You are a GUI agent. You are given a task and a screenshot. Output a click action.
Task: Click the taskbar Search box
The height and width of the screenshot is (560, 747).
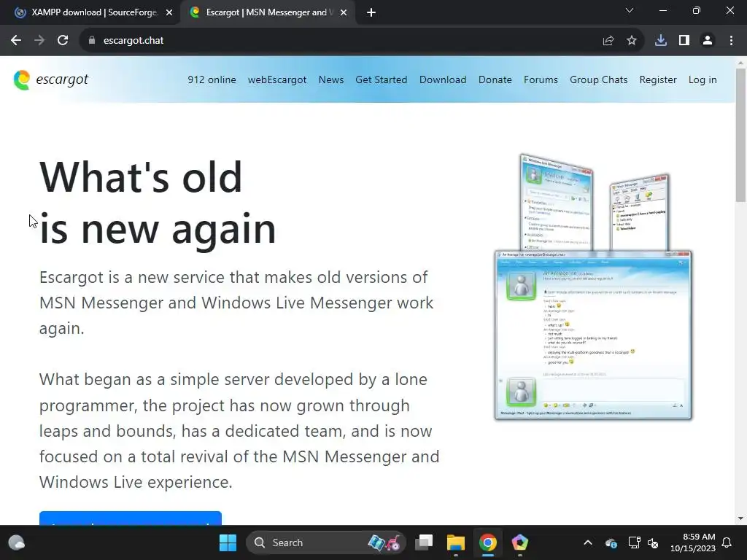[325, 542]
